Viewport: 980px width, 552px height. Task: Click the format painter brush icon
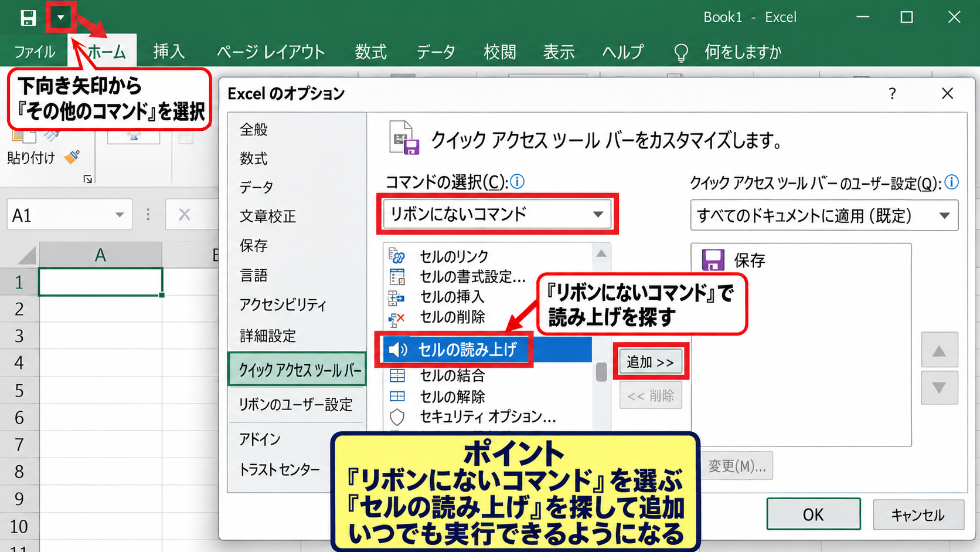(x=72, y=157)
